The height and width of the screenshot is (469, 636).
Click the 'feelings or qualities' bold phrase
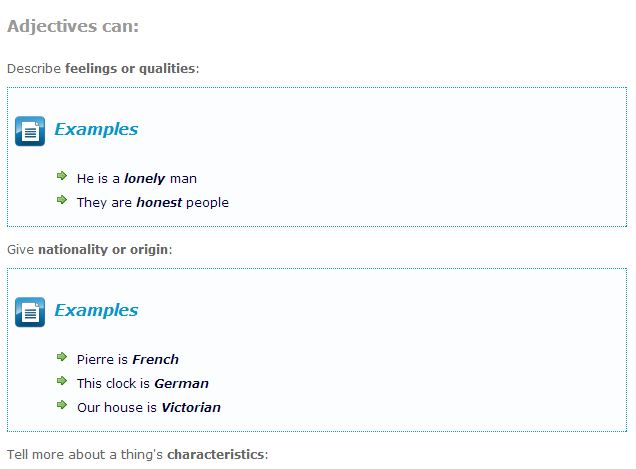130,69
